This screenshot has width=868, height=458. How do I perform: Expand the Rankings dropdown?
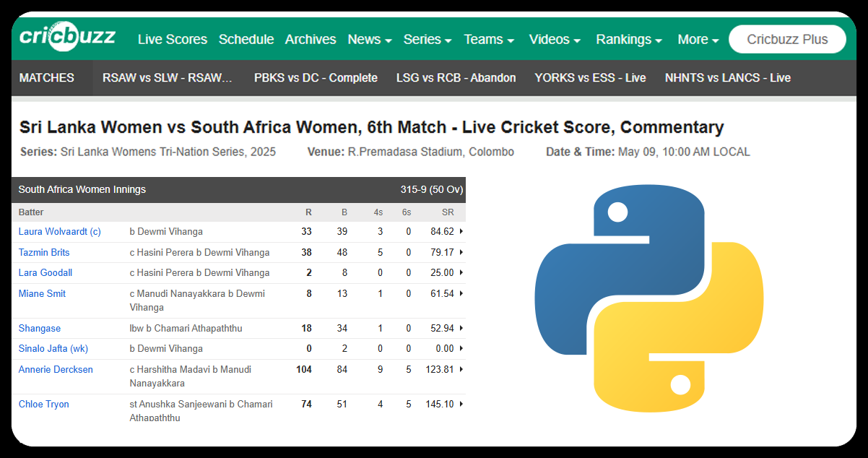[628, 40]
